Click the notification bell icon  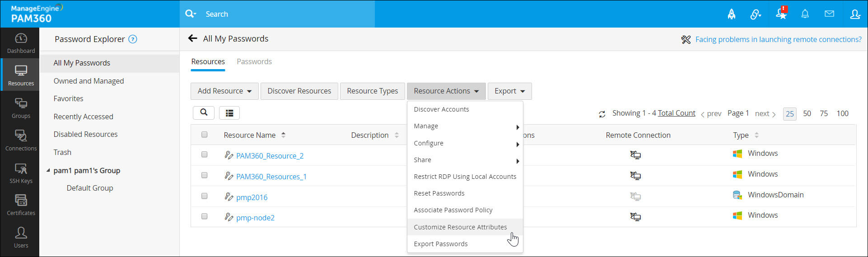[x=805, y=14]
